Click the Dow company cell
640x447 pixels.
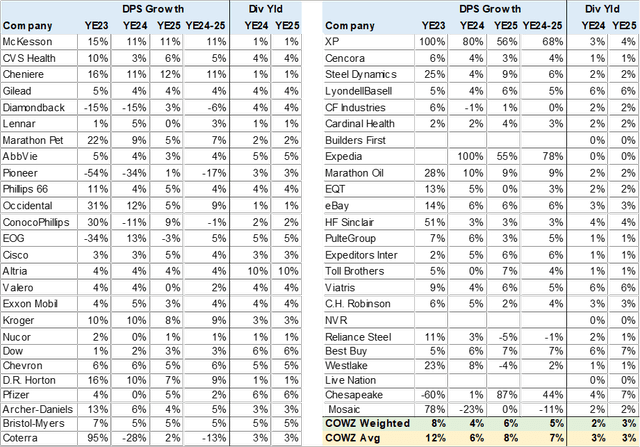point(13,351)
